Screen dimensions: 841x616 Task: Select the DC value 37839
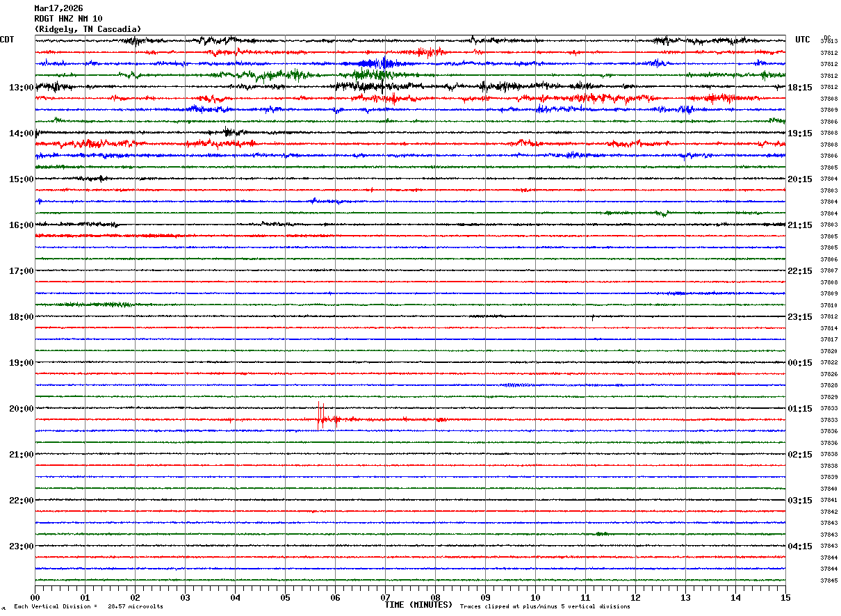(x=829, y=478)
